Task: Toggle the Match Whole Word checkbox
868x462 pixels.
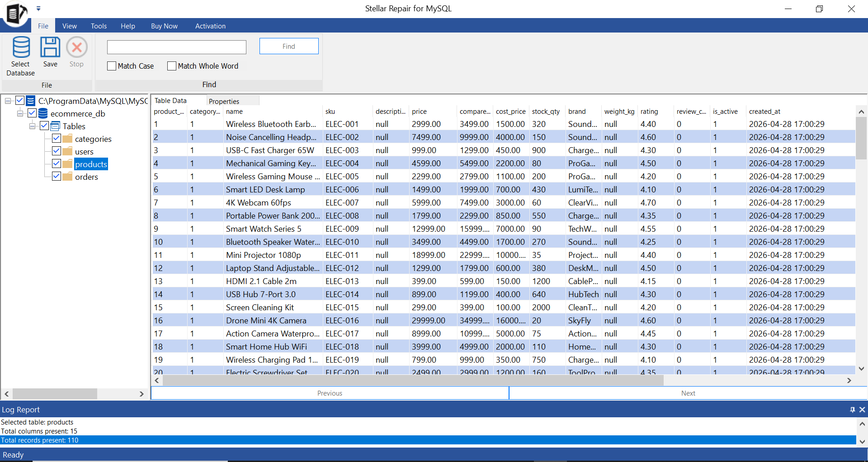Action: point(172,66)
